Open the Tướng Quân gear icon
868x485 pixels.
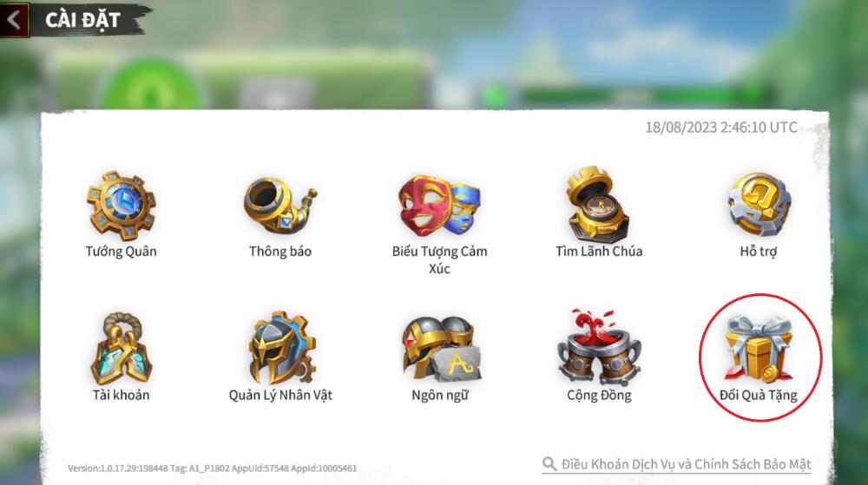[122, 205]
